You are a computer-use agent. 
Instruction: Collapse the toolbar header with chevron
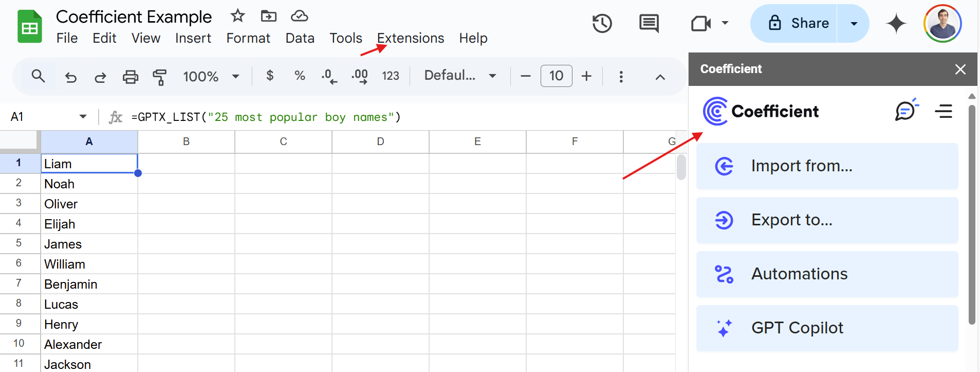[x=660, y=77]
